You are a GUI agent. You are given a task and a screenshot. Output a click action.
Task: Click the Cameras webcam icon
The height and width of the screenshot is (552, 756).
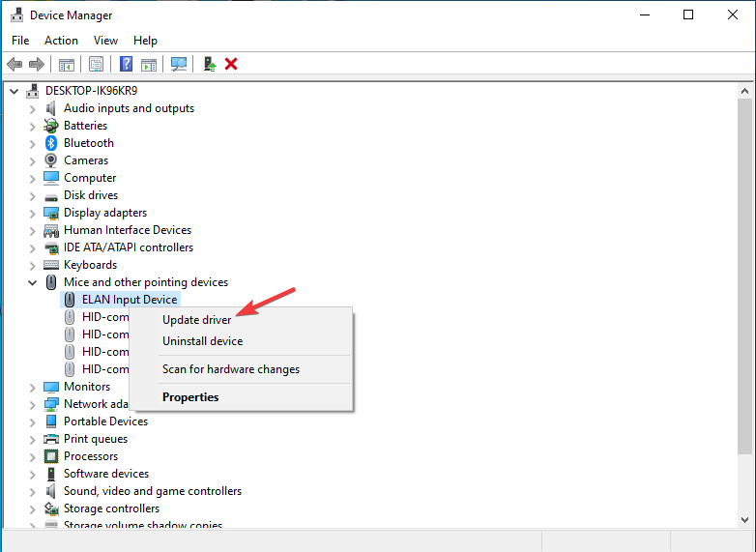click(50, 160)
